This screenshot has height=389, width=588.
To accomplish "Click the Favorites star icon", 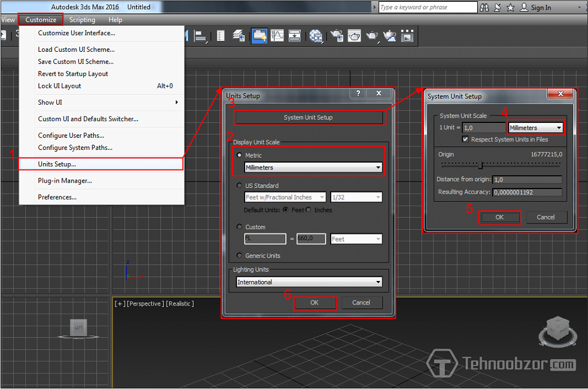I will click(x=510, y=7).
